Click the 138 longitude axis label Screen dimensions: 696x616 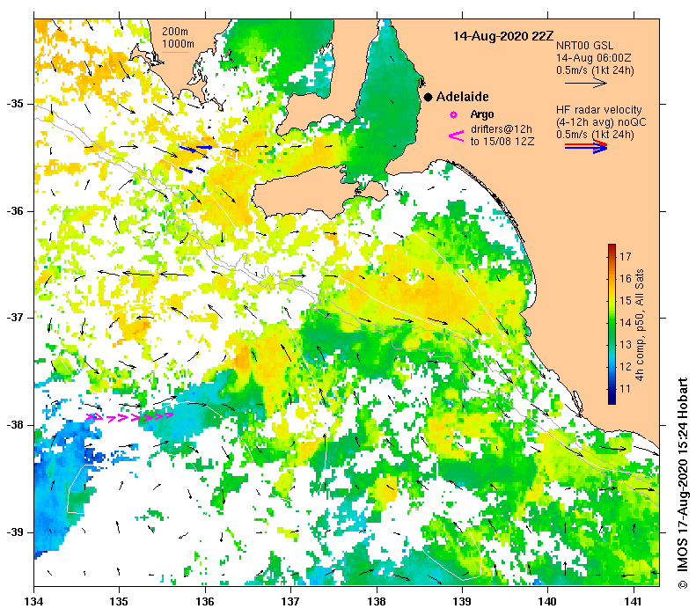[x=377, y=602]
